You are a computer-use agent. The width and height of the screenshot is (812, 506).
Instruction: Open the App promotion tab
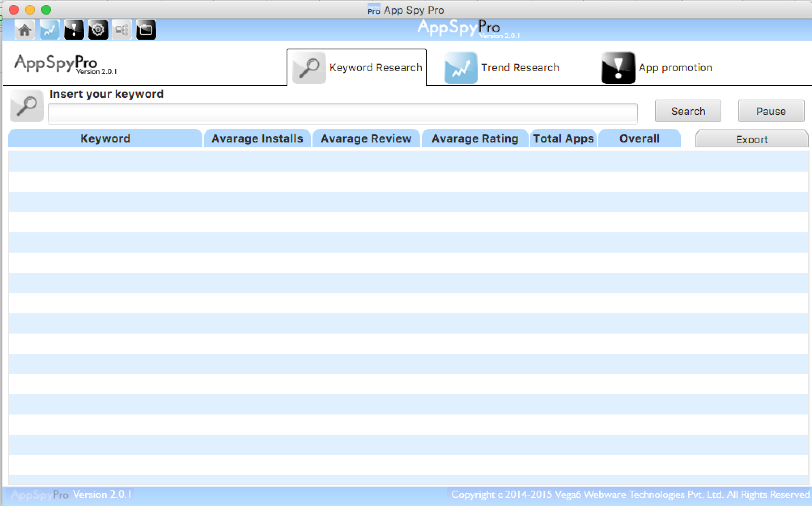tap(657, 68)
